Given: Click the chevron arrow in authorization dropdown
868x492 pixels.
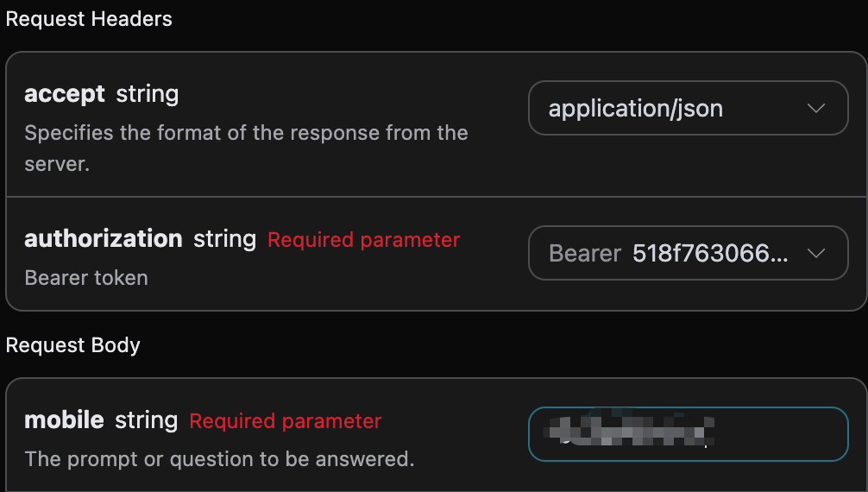Looking at the screenshot, I should click(x=815, y=253).
